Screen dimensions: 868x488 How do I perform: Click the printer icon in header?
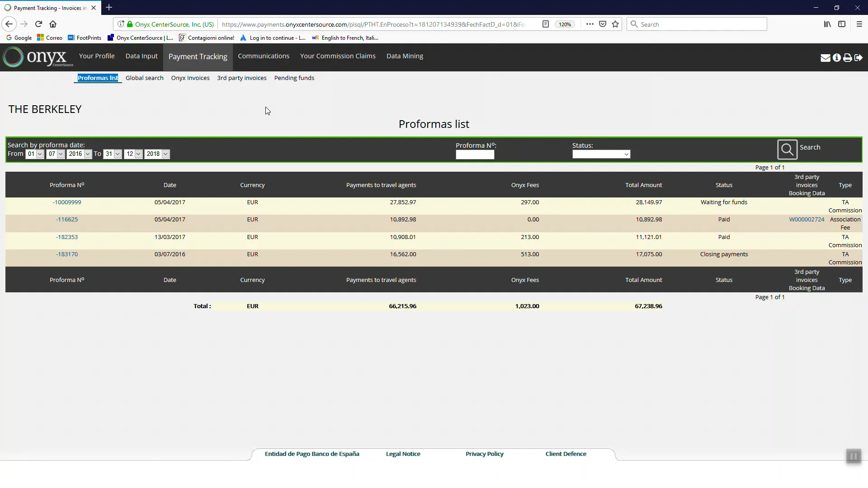(x=847, y=58)
